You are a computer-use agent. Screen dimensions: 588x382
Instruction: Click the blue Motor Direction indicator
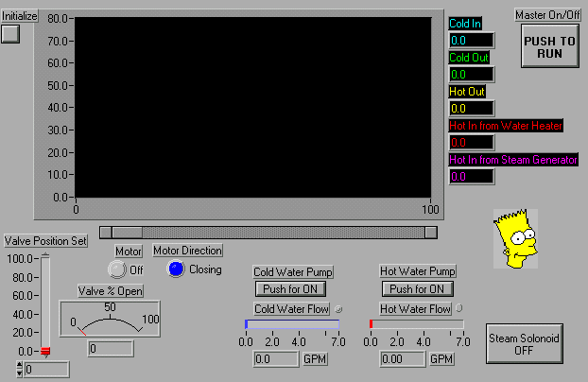click(x=176, y=269)
